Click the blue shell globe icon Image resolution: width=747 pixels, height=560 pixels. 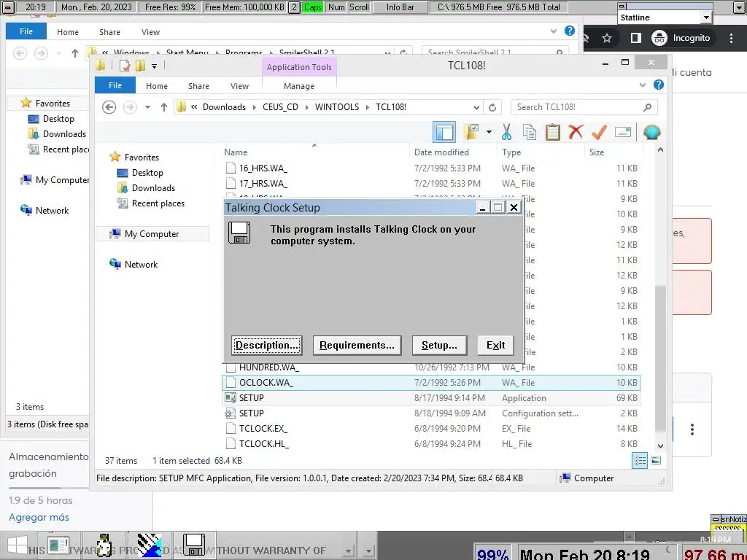pos(651,132)
